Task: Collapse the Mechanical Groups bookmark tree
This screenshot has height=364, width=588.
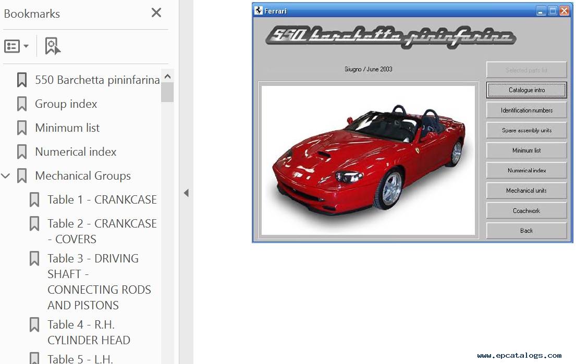Action: [x=6, y=175]
